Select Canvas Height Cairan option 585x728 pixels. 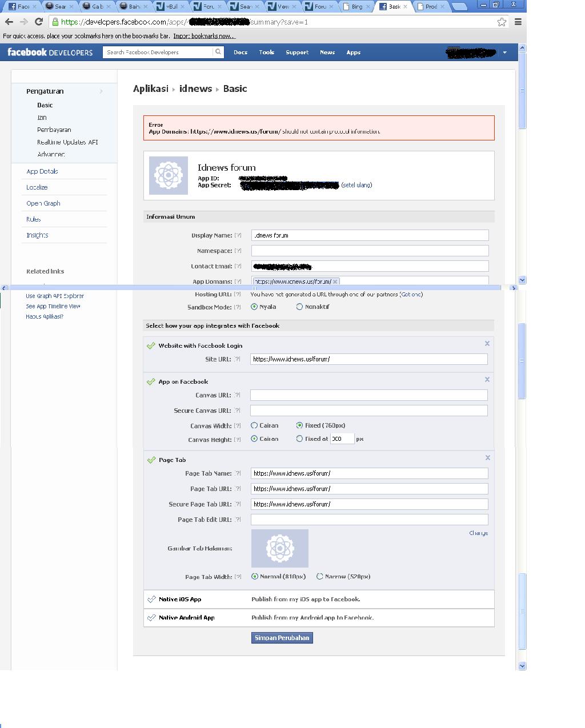pos(254,439)
